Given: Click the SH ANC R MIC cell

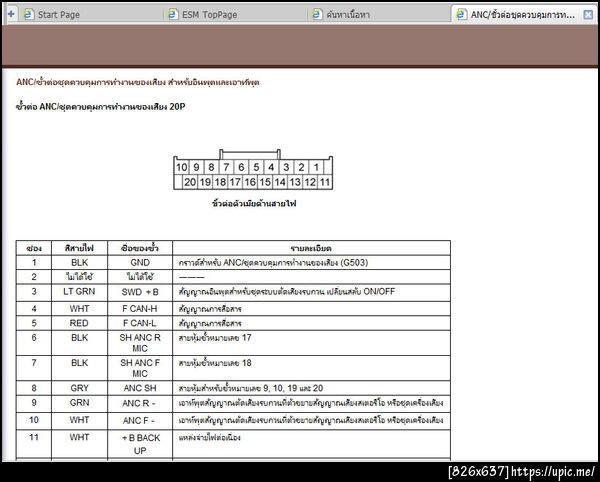Looking at the screenshot, I should [x=140, y=343].
